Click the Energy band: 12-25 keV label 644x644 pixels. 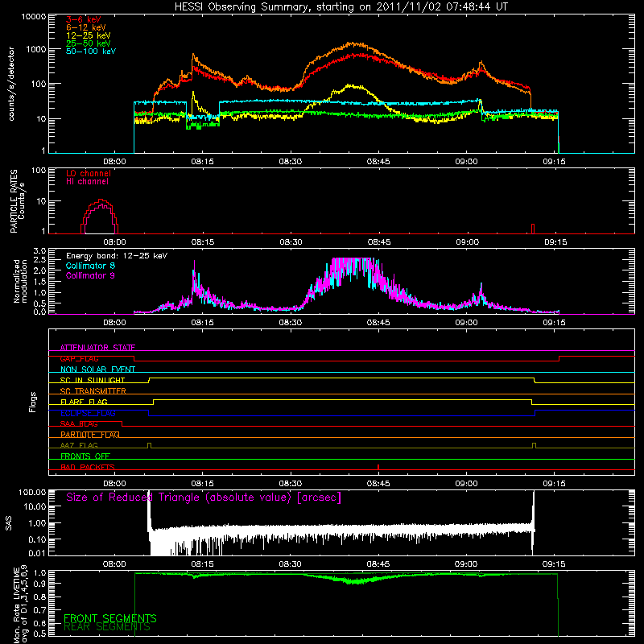tap(117, 256)
